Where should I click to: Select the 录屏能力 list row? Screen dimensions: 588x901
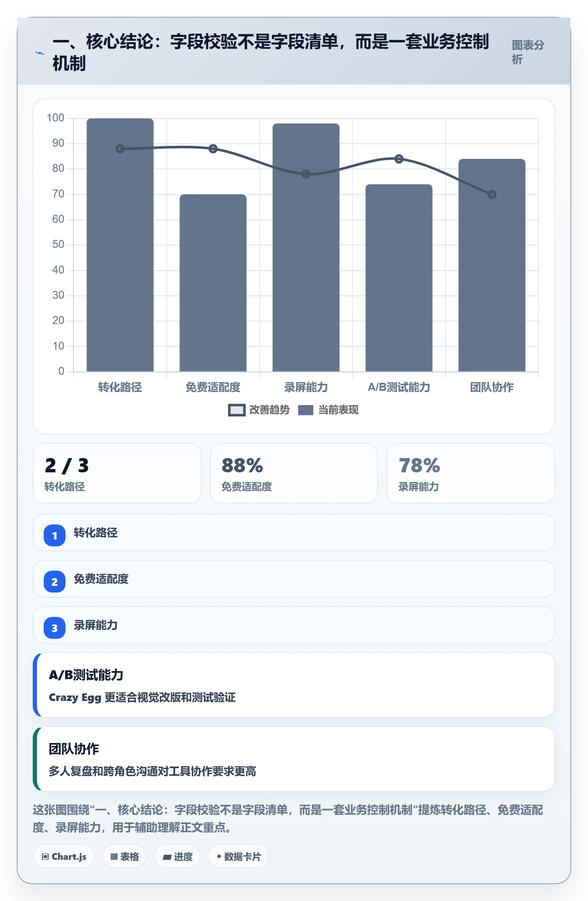[x=294, y=625]
